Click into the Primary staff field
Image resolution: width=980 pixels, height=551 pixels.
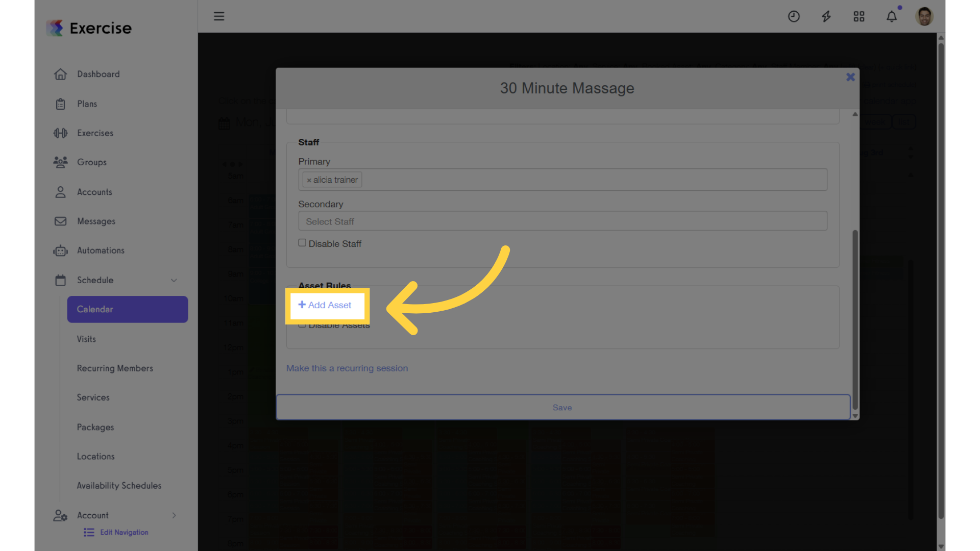tap(562, 180)
